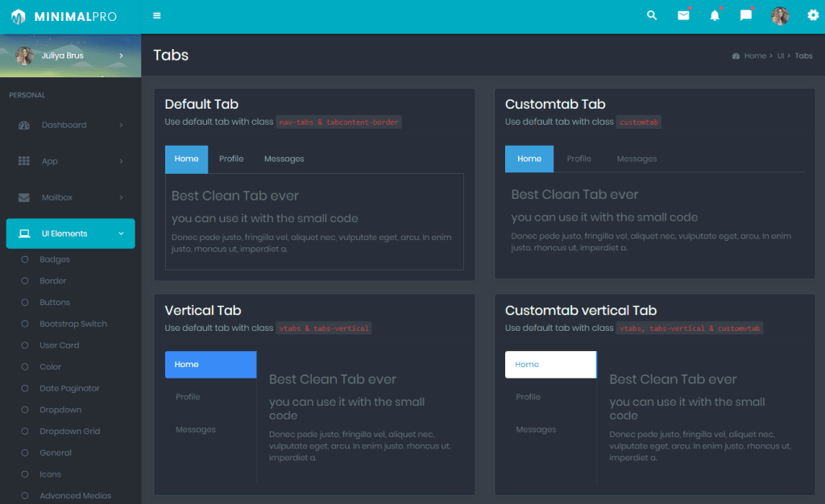The width and height of the screenshot is (825, 504).
Task: Select Messages in Vertical Tab card
Action: (x=196, y=429)
